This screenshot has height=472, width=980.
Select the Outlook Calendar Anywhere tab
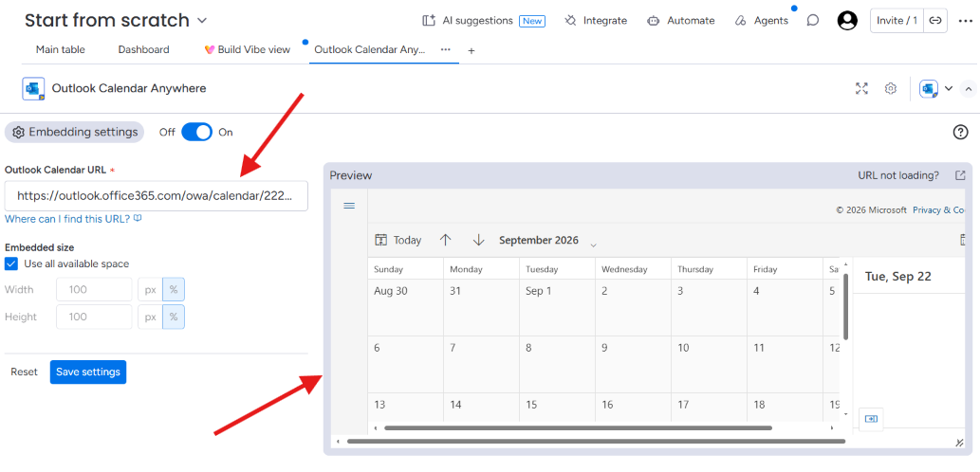(x=370, y=49)
